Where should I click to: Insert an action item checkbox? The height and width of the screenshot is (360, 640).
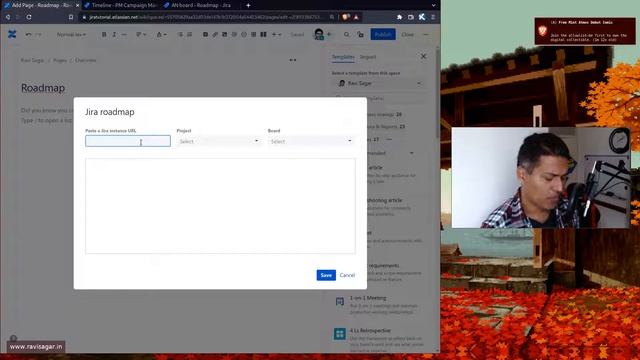pos(205,35)
